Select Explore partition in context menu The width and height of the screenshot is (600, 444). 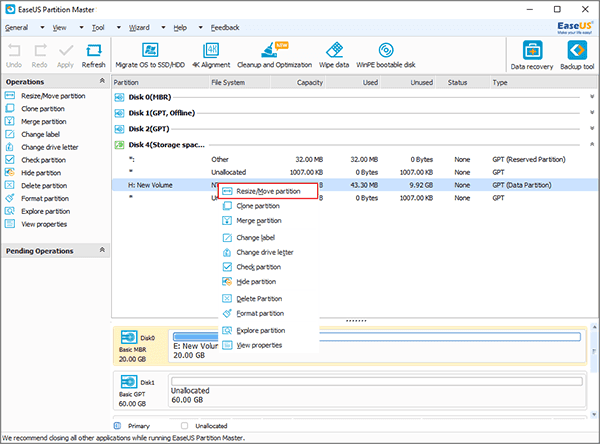point(269,330)
